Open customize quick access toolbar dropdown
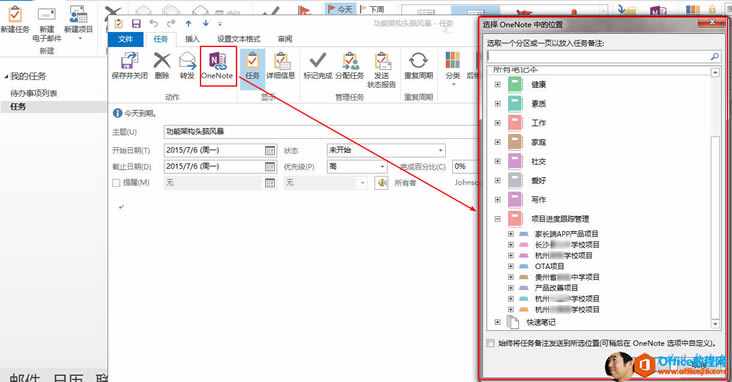732x382 pixels. (x=220, y=24)
